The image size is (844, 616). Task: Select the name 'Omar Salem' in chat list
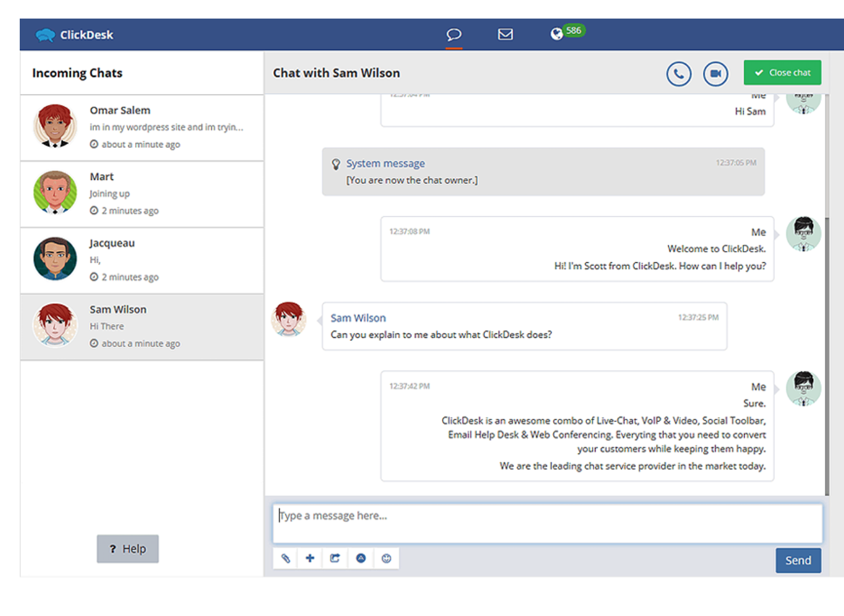click(x=120, y=110)
